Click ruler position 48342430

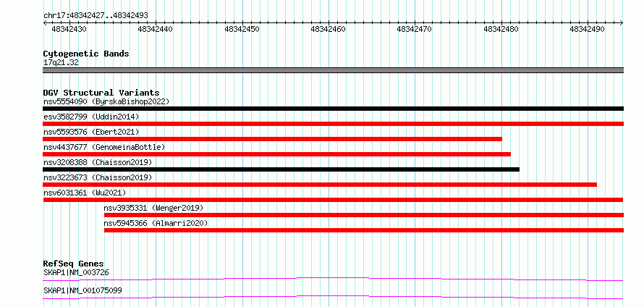(x=69, y=29)
